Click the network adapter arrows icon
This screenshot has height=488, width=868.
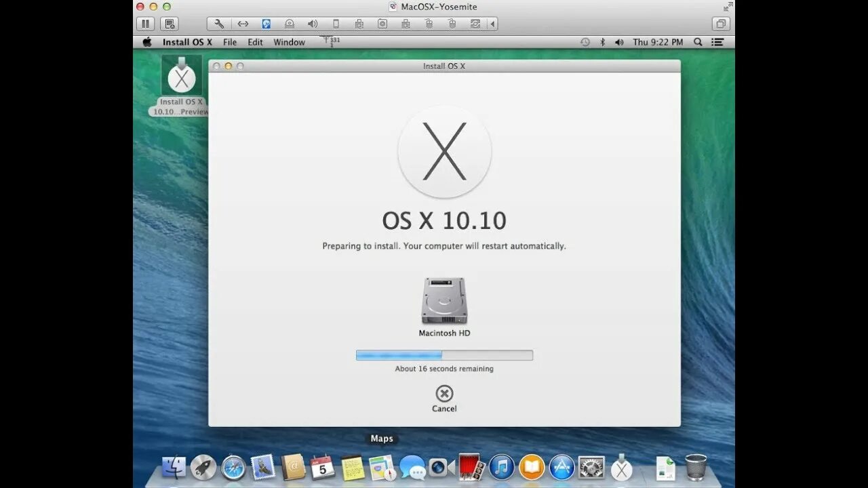[x=243, y=24]
